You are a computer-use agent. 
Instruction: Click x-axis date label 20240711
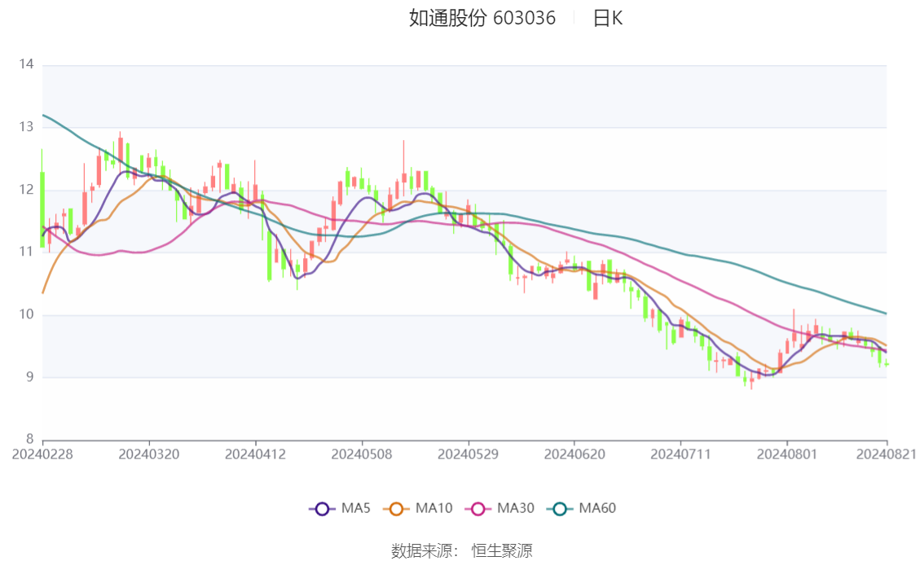(x=680, y=454)
